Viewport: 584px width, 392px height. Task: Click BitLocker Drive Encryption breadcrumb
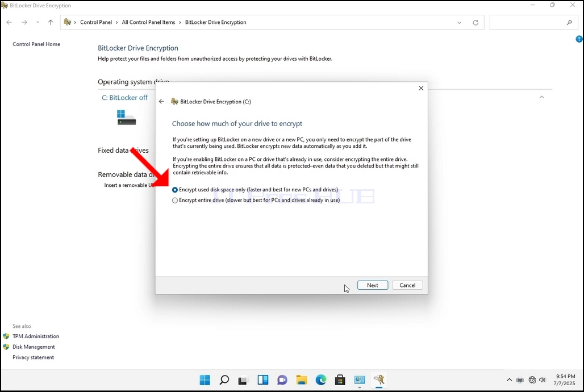click(x=216, y=22)
